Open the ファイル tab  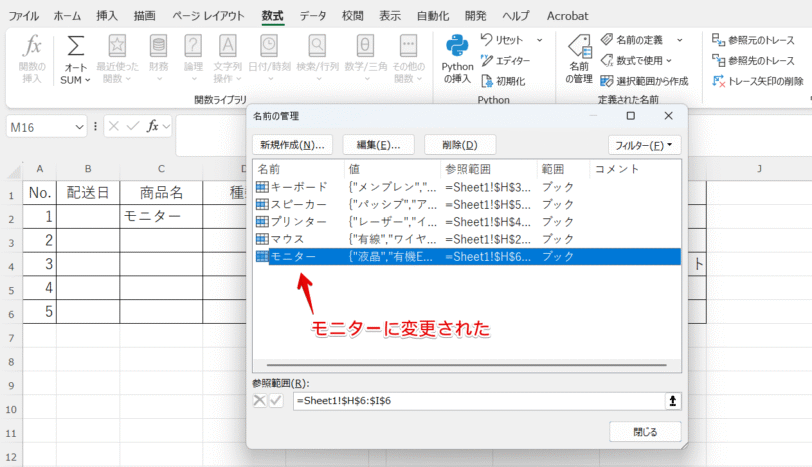[x=23, y=16]
